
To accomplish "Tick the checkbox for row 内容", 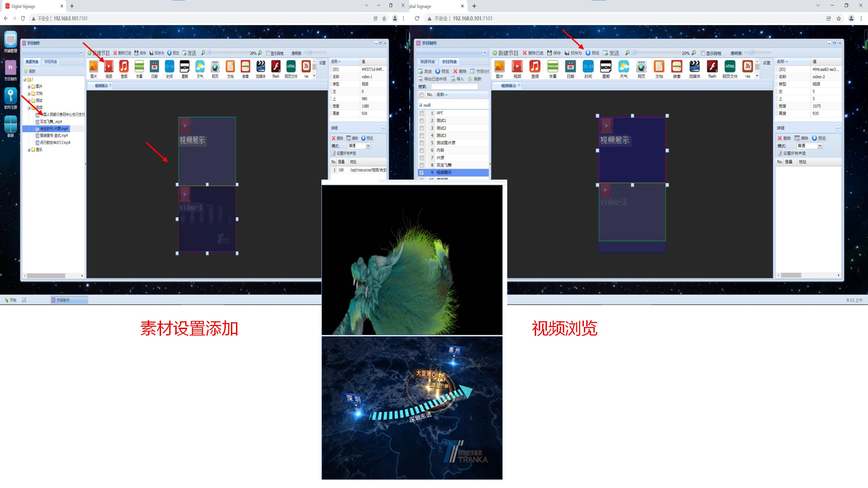I will tap(421, 150).
